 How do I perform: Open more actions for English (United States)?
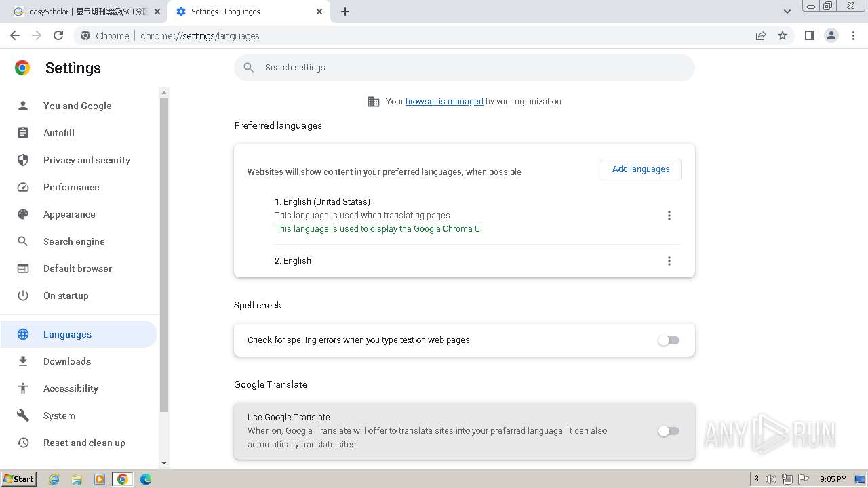coord(669,216)
